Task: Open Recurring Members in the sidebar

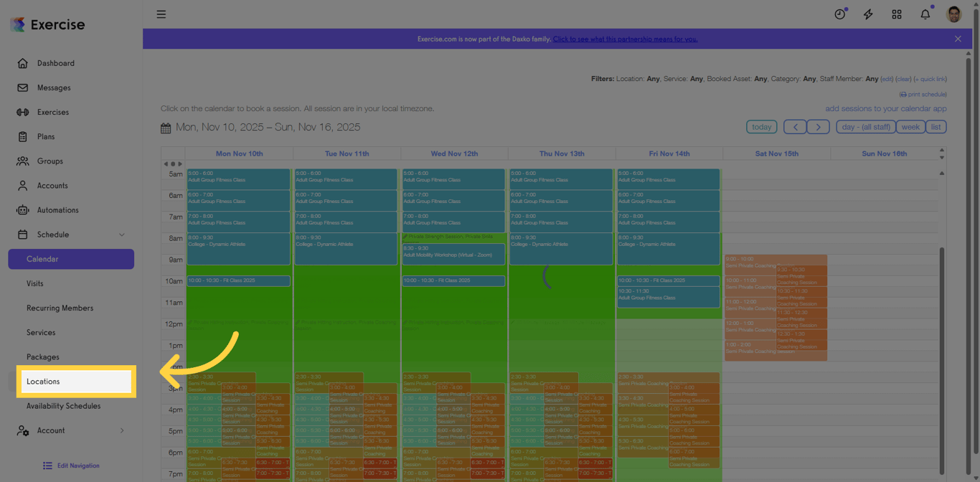Action: [60, 308]
